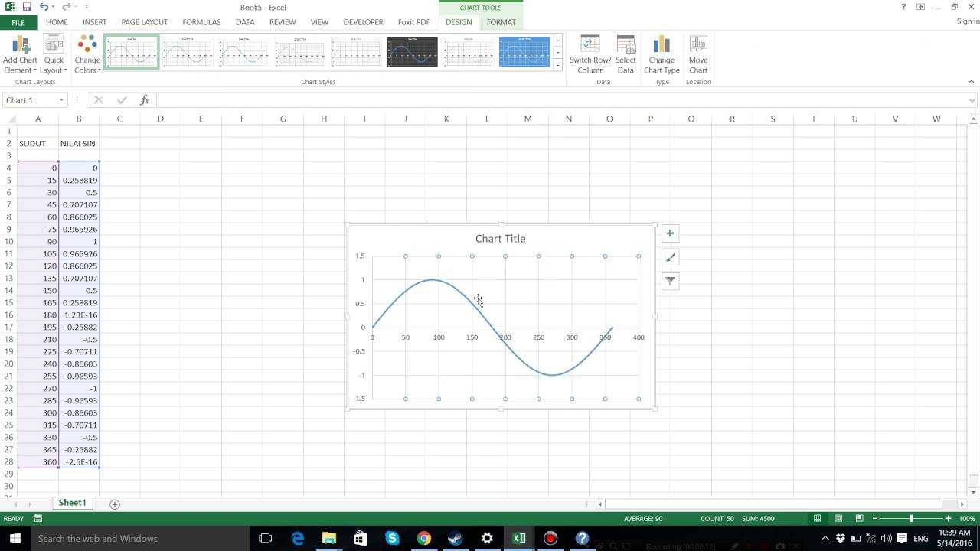This screenshot has width=980, height=551.
Task: Select row header 10
Action: (x=8, y=241)
